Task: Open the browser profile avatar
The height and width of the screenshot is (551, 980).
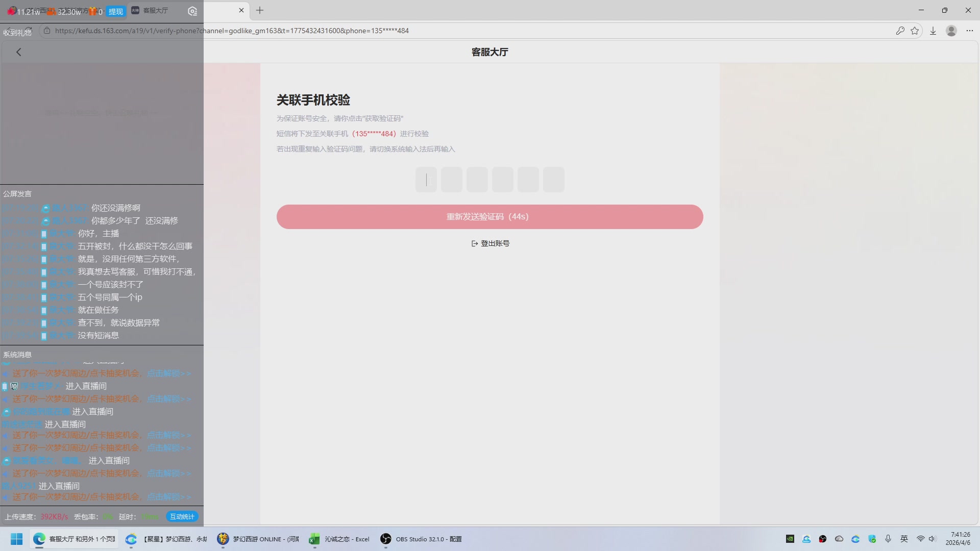Action: pos(951,31)
